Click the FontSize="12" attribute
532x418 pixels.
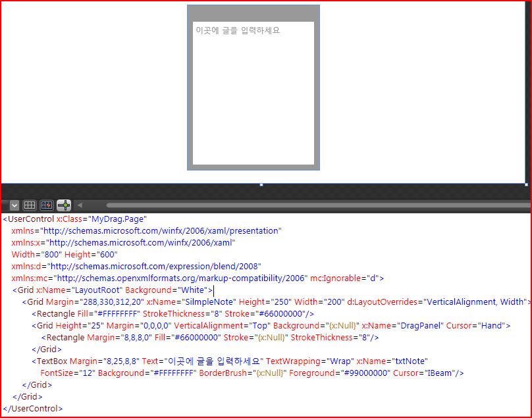[68, 373]
